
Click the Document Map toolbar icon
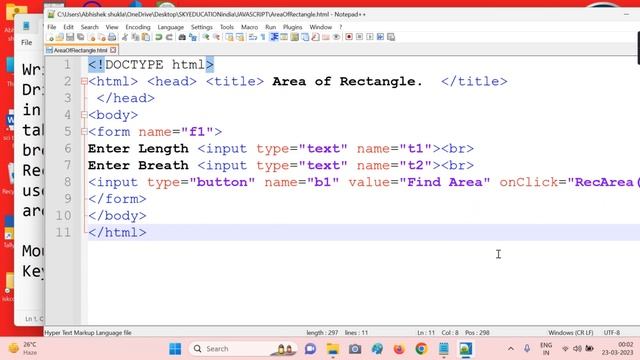pos(294,37)
